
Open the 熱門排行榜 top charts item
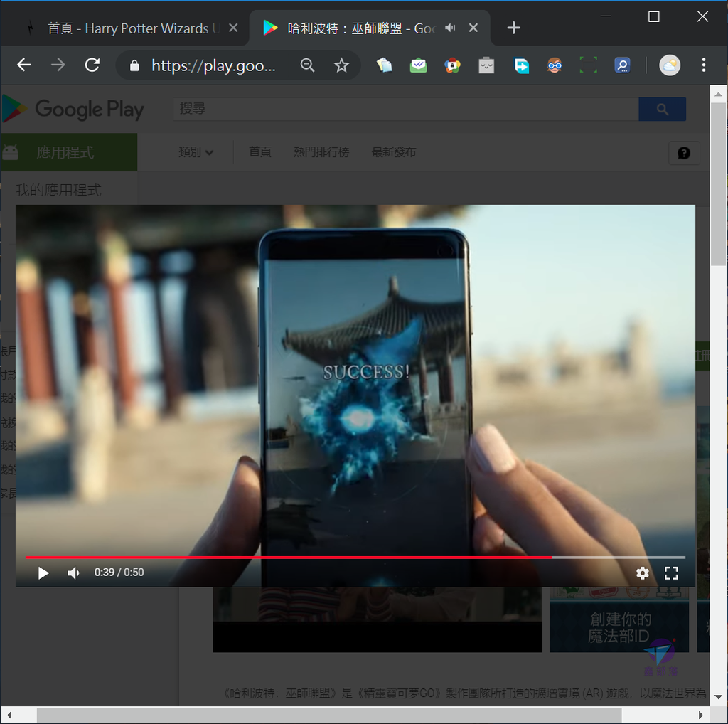coord(321,152)
